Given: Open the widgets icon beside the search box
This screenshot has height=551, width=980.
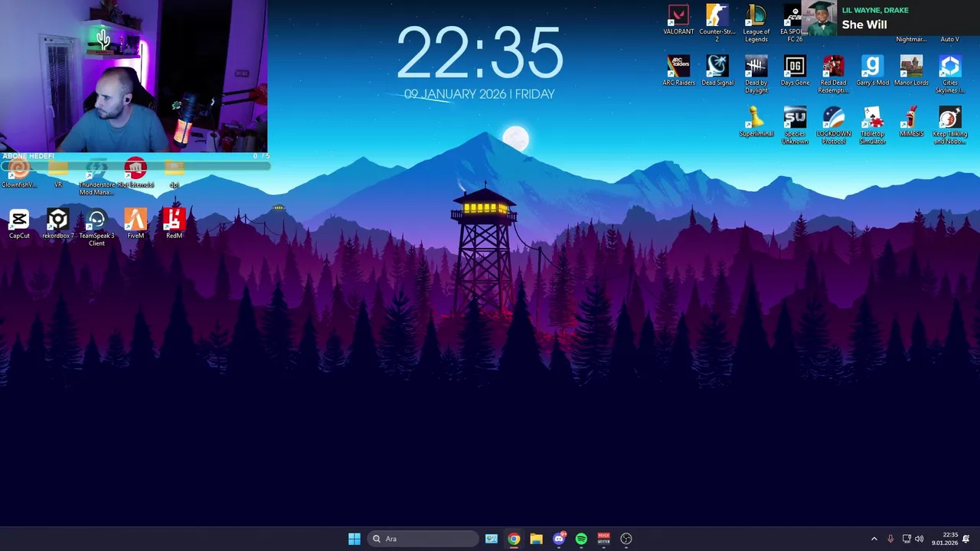Looking at the screenshot, I should [492, 539].
